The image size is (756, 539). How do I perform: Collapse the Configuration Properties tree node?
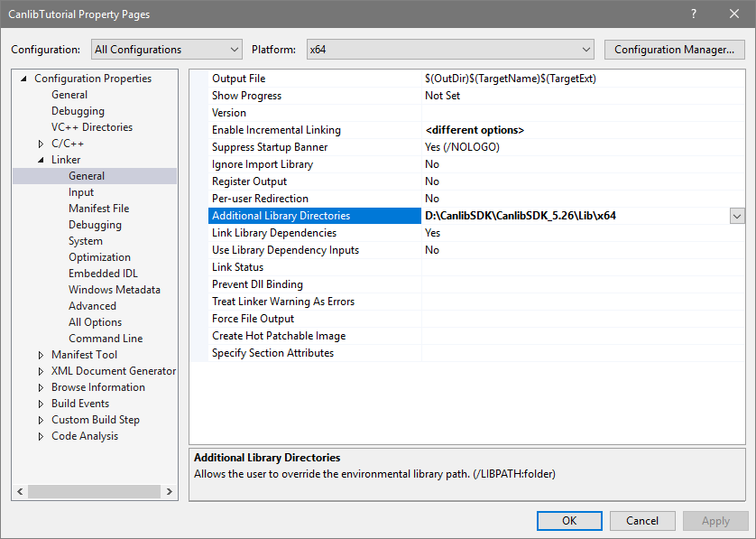(x=23, y=79)
